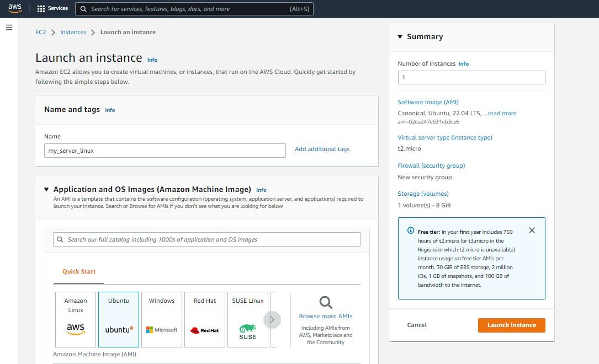
Task: Open the Firewall (security group) link
Action: (431, 165)
